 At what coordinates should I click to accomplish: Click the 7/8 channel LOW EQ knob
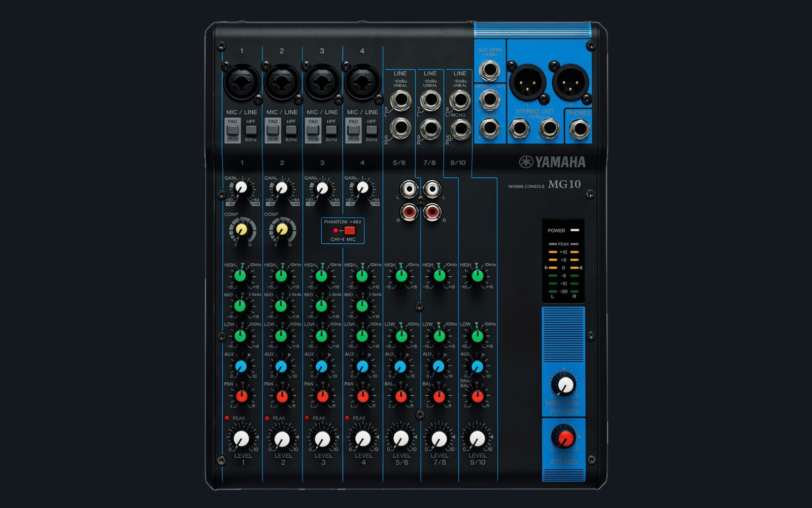pyautogui.click(x=439, y=336)
